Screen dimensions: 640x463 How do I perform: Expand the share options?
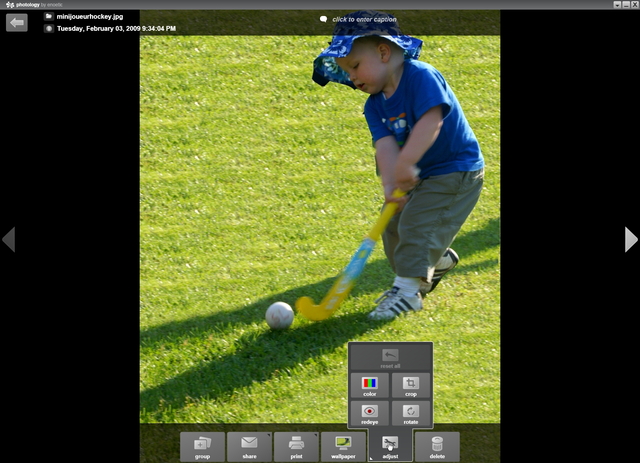249,446
